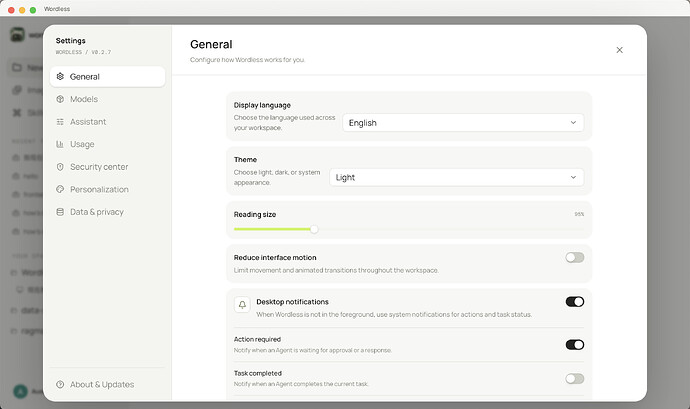
Task: Click the Wordless window title text
Action: click(57, 9)
